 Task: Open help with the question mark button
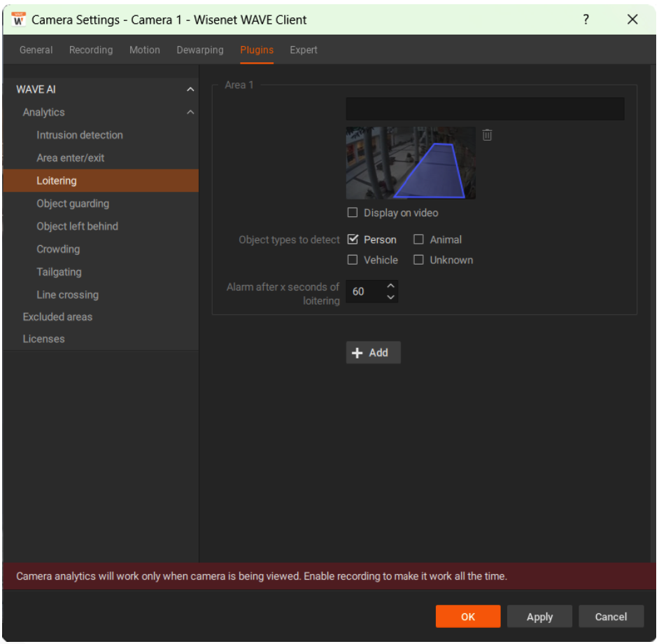coord(586,20)
